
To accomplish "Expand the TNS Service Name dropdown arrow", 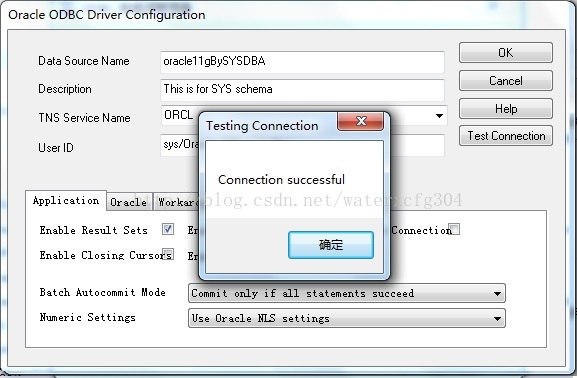I will tap(439, 116).
